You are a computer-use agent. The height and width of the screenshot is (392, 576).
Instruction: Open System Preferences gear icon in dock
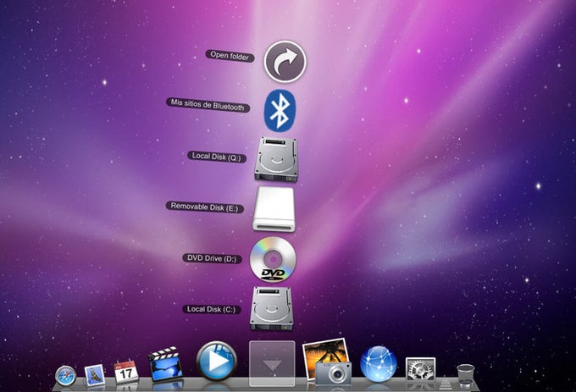coord(421,369)
